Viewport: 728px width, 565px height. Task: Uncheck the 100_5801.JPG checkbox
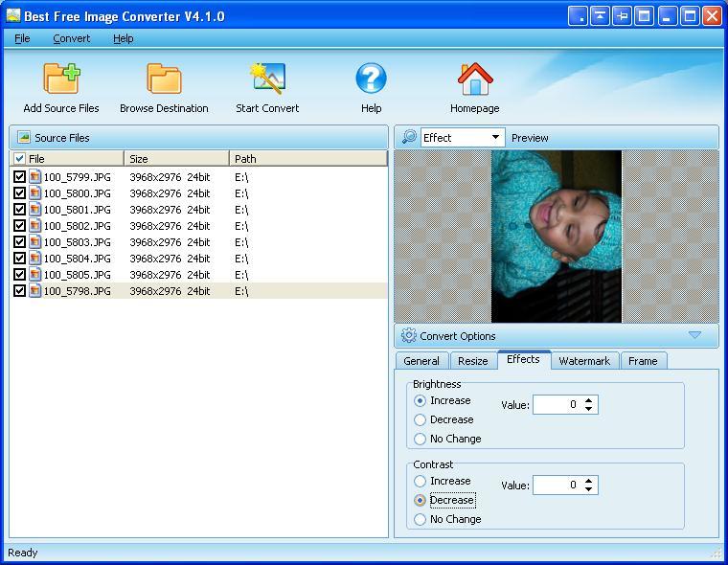[x=19, y=209]
